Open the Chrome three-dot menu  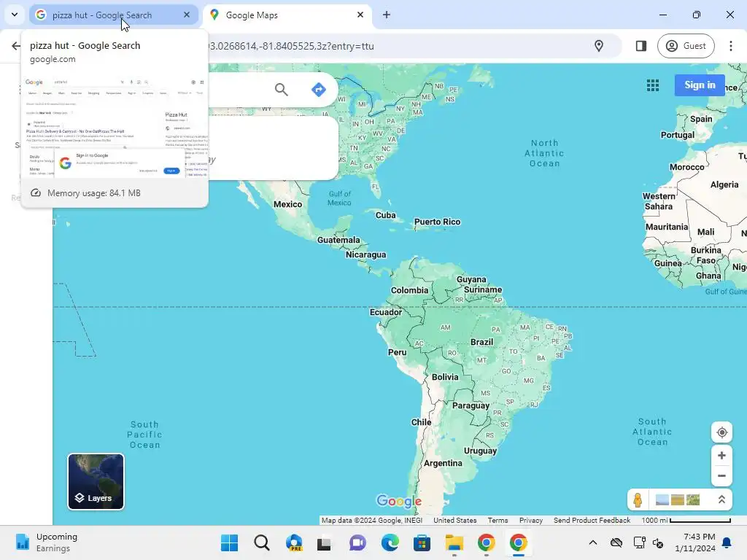[731, 46]
